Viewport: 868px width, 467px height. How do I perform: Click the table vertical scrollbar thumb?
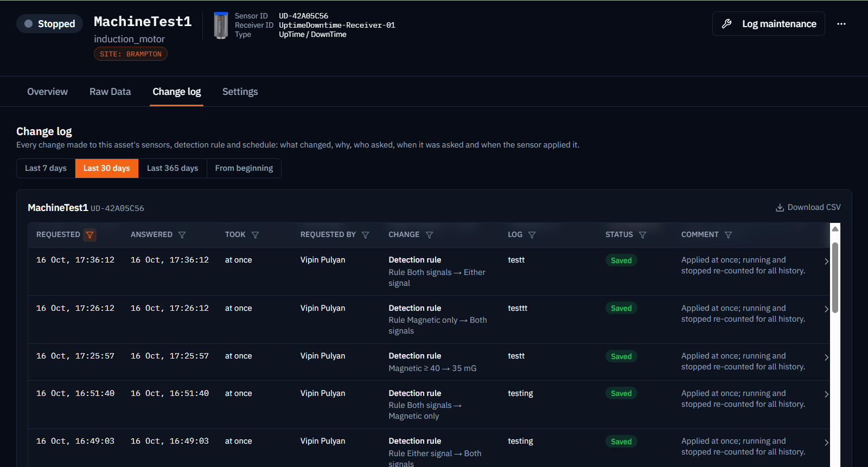835,278
